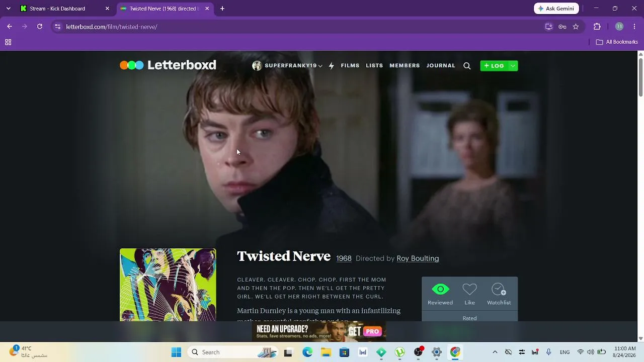Open director Roy Boulting's page
This screenshot has width=644, height=362.
(x=418, y=258)
